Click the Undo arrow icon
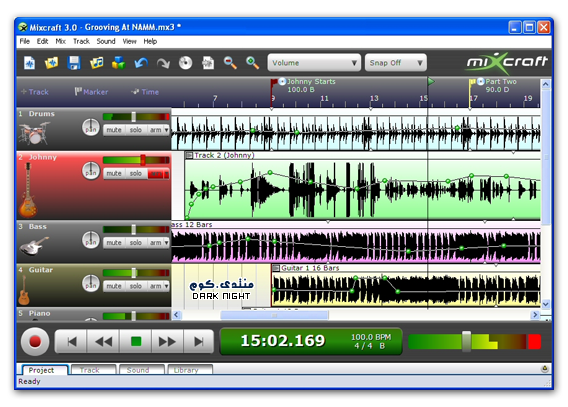 coord(141,63)
